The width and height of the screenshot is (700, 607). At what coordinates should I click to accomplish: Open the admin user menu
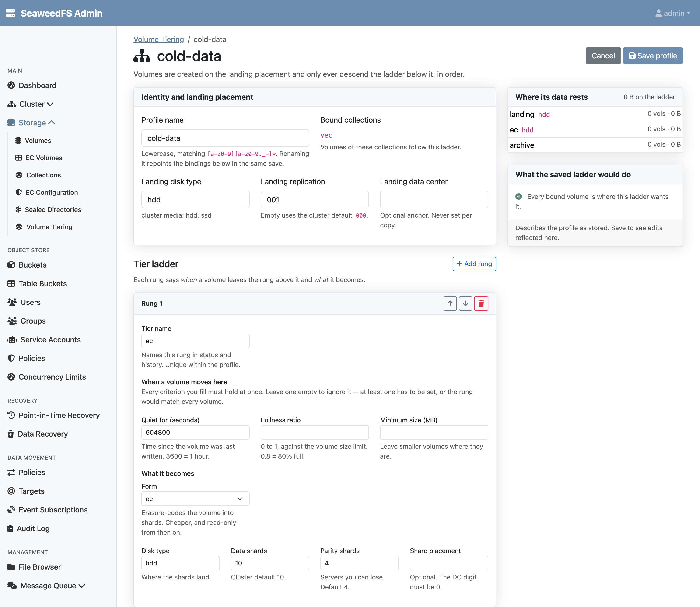point(672,13)
